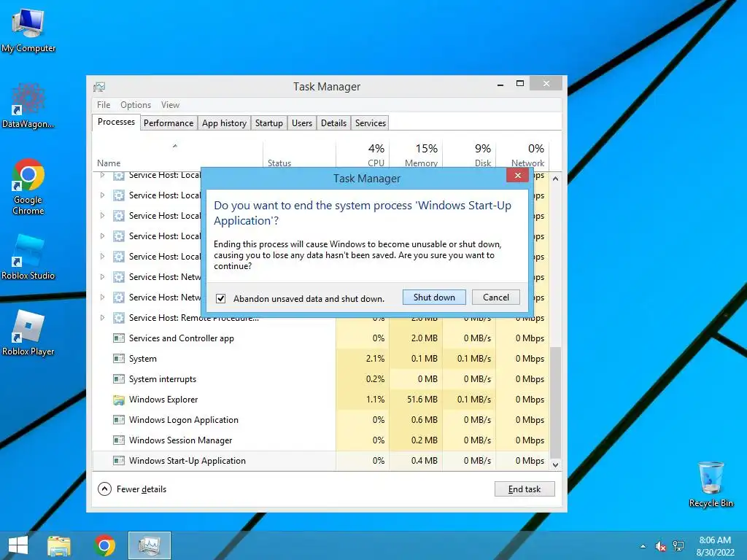Click the muted volume tray icon
The height and width of the screenshot is (560, 747).
point(661,546)
